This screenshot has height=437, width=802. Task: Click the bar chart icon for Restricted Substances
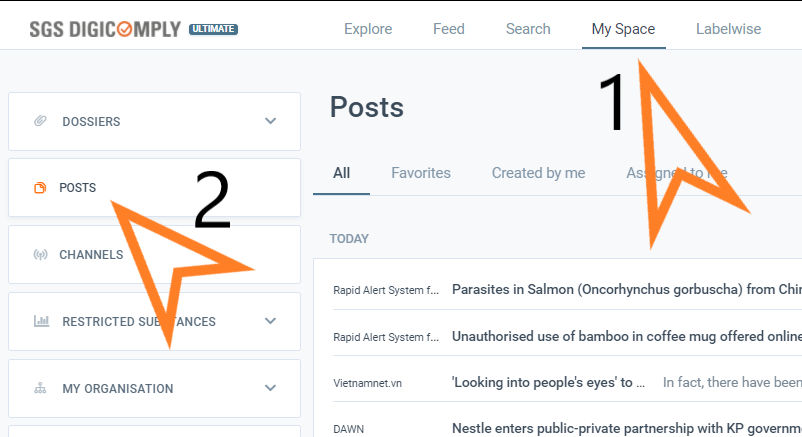coord(41,322)
